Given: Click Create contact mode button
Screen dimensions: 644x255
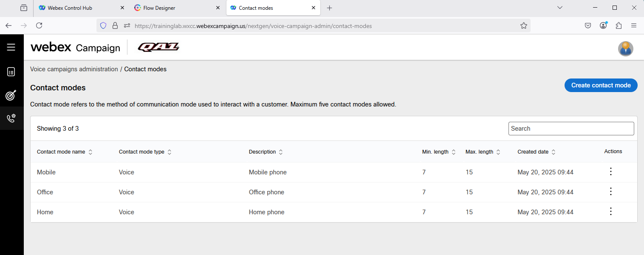Looking at the screenshot, I should (x=601, y=85).
